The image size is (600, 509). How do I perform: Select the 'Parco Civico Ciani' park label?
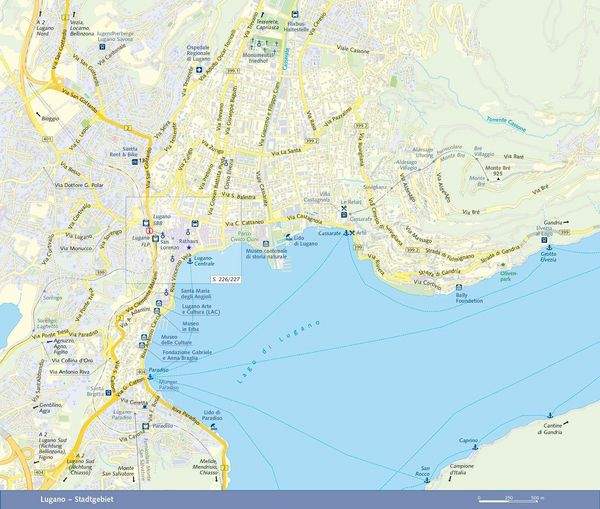pos(245,236)
